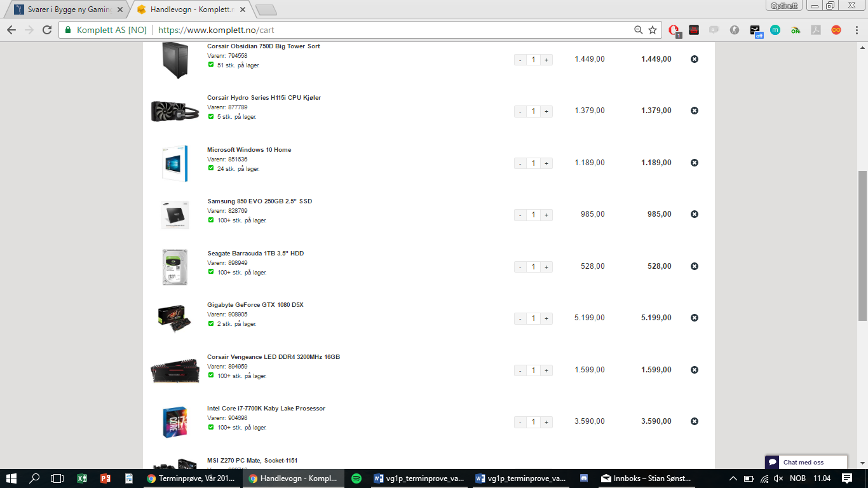
Task: Open MSI Z270 PC Mate product link
Action: tap(252, 461)
